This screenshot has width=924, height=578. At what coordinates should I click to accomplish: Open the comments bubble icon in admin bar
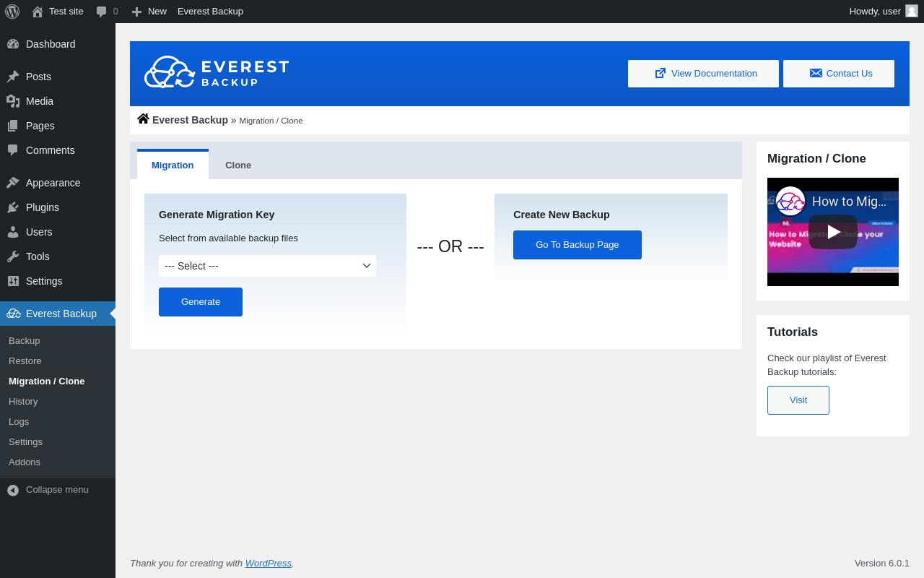pyautogui.click(x=102, y=12)
